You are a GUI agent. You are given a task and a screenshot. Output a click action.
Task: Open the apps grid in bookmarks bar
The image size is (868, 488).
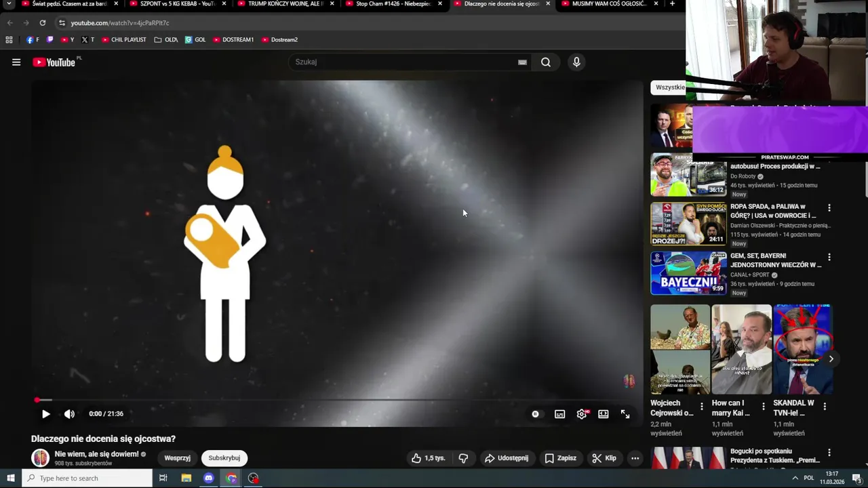coord(9,40)
